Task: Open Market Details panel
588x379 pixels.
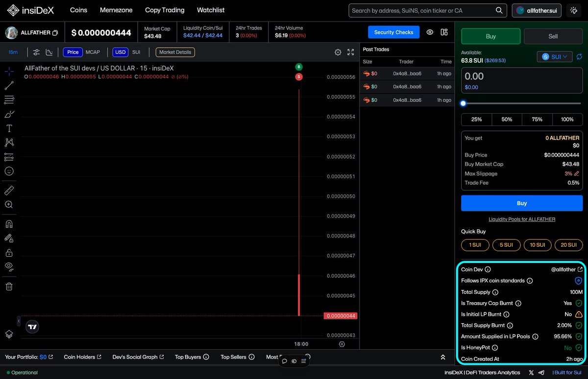Action: [x=175, y=52]
